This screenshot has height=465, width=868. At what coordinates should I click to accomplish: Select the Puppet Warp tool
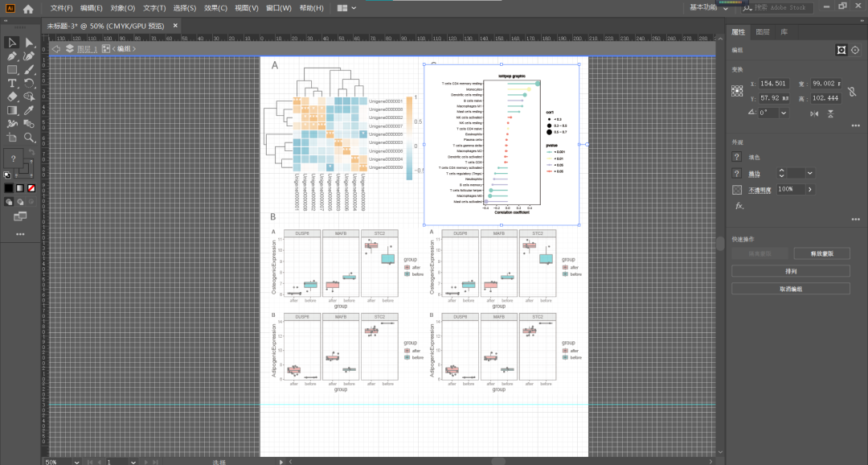11,124
